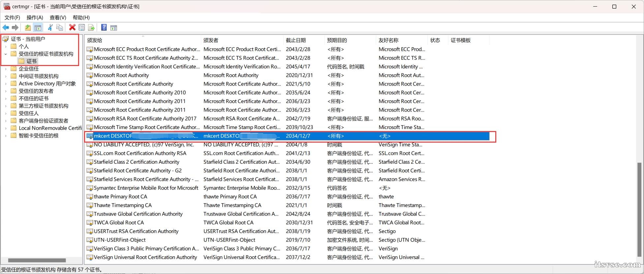644x274 pixels.
Task: Click the red Delete X icon
Action: pyautogui.click(x=72, y=28)
